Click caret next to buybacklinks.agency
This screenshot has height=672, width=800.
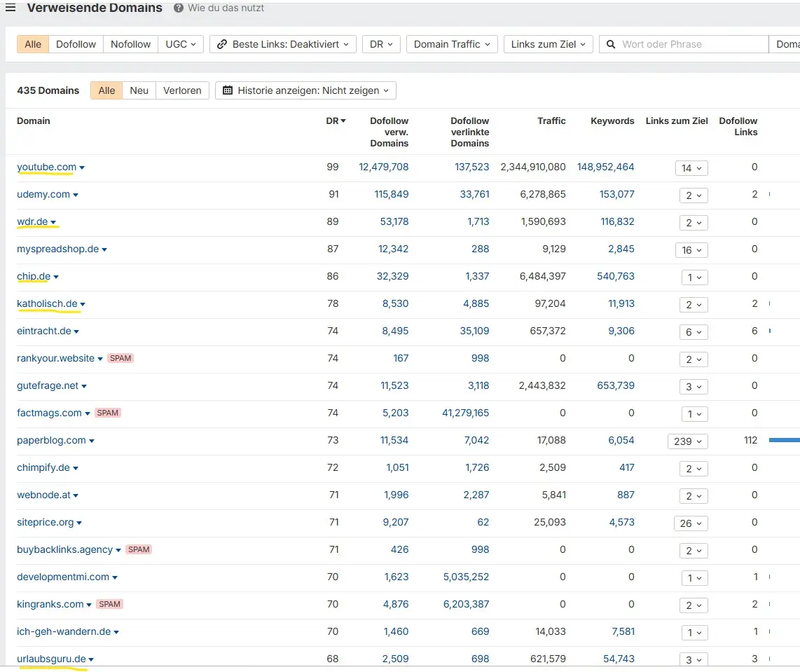coord(118,551)
